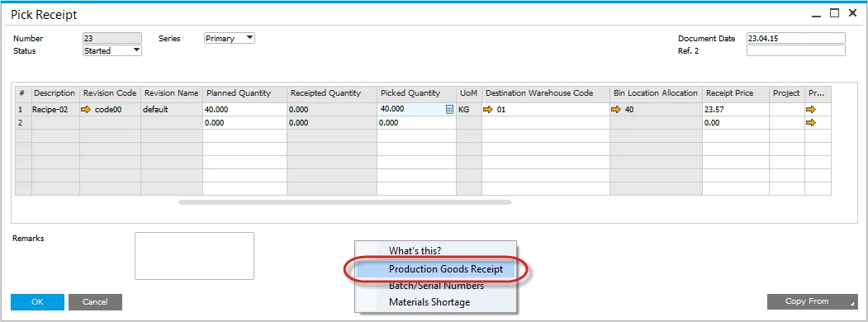Click the Number field showing 23
Screen dimensions: 868x322
[x=111, y=38]
